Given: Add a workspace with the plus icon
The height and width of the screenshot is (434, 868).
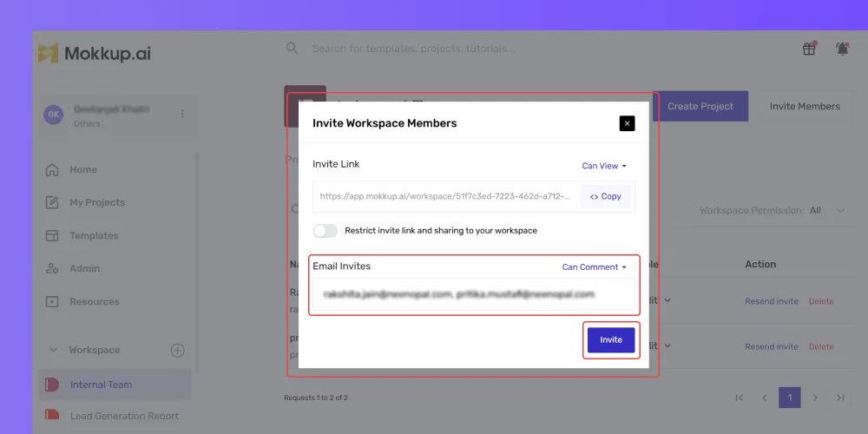Looking at the screenshot, I should tap(177, 350).
